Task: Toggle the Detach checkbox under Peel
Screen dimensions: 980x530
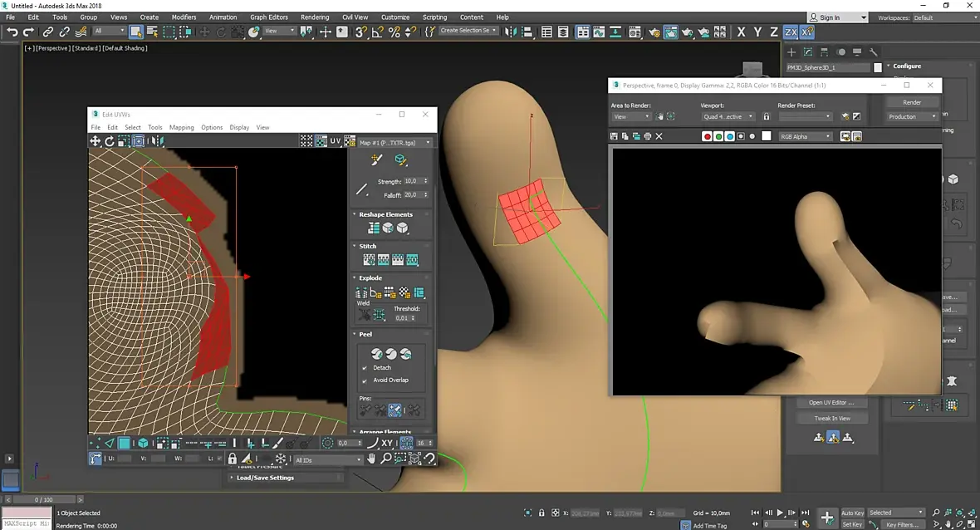Action: [365, 367]
